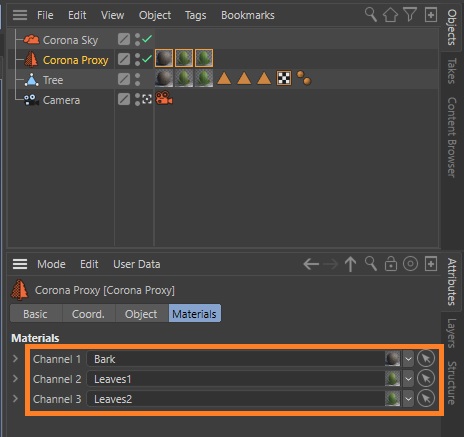The image size is (464, 437).
Task: Click the home icon in Objects manager
Action: [390, 15]
